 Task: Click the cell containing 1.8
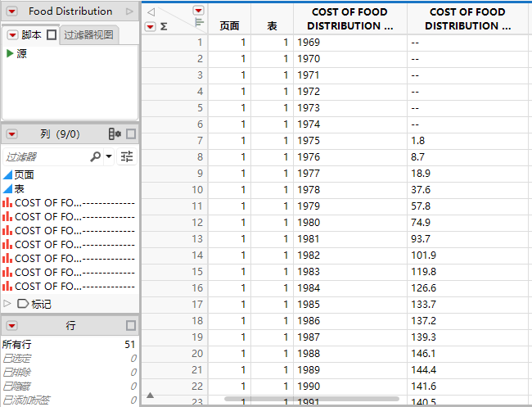(467, 141)
